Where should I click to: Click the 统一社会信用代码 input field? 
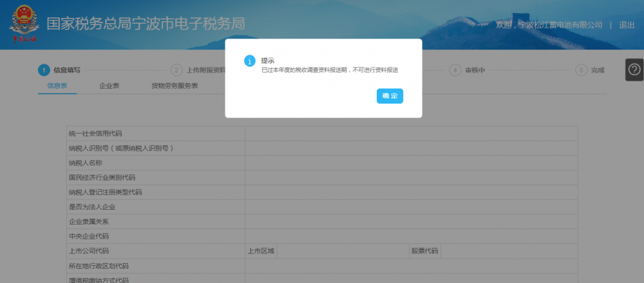(411, 134)
